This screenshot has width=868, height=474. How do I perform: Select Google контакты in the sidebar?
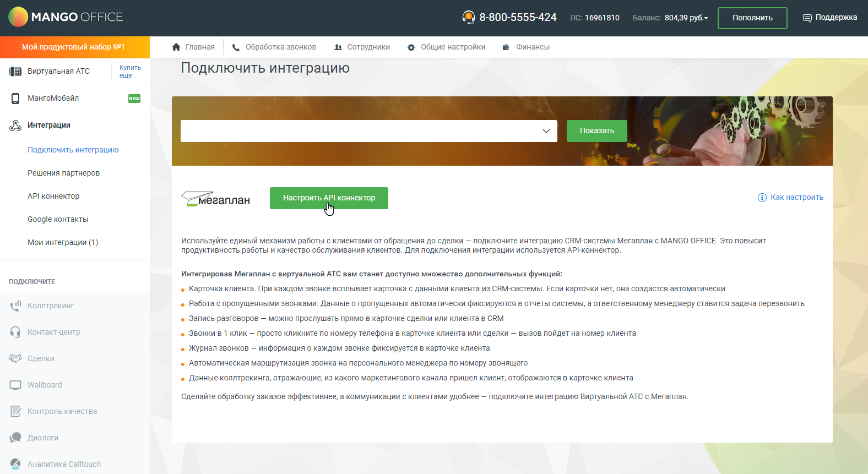58,219
